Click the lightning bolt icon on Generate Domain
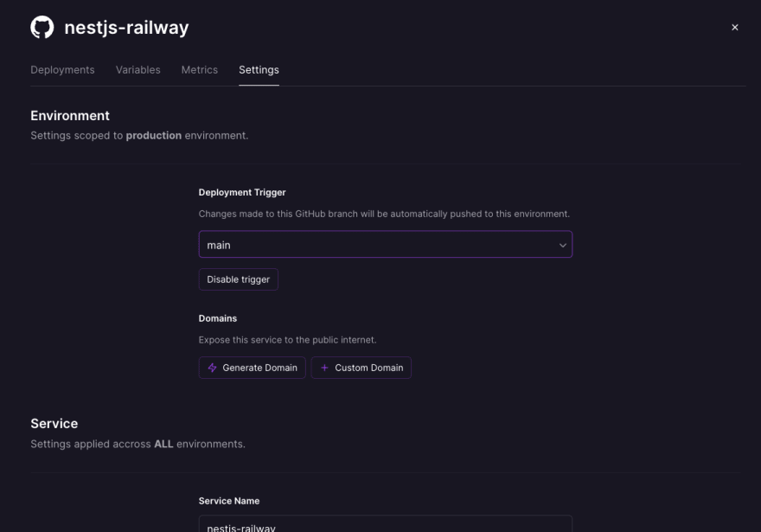 pyautogui.click(x=212, y=368)
